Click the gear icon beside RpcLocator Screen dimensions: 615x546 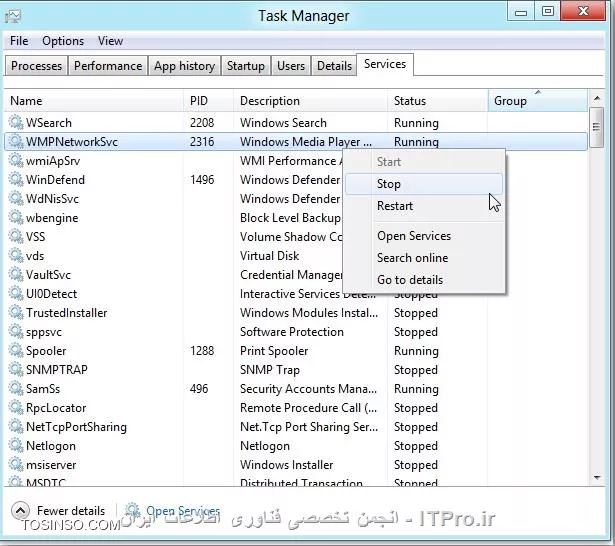point(16,408)
